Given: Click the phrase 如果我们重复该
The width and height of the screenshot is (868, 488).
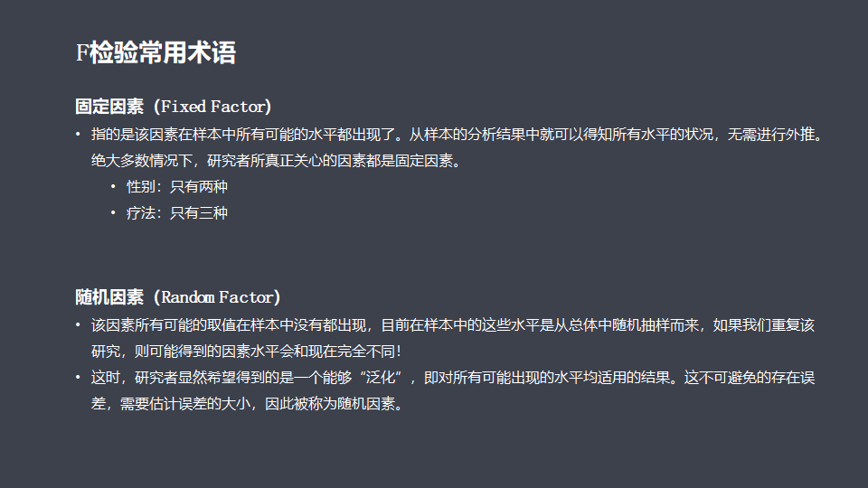Looking at the screenshot, I should (764, 325).
